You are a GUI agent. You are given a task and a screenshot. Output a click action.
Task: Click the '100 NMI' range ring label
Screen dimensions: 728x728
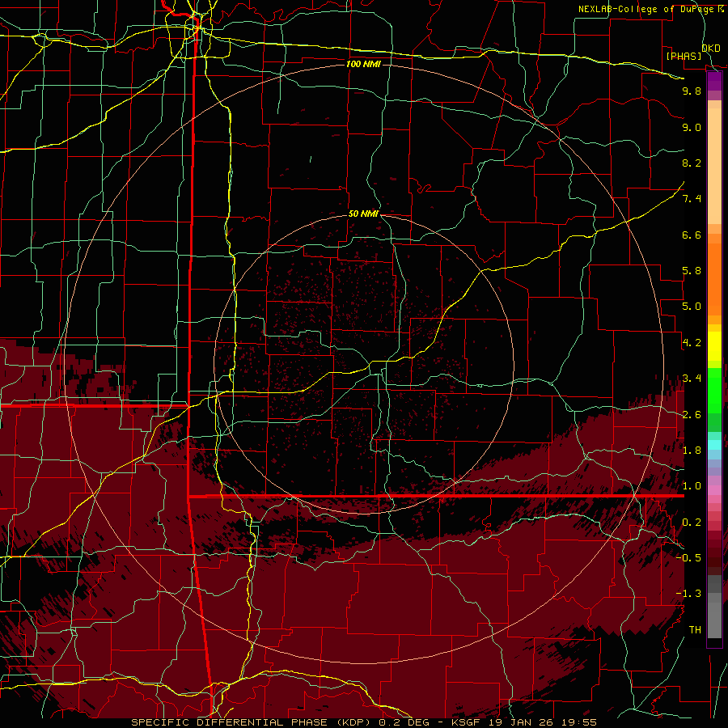coord(363,64)
